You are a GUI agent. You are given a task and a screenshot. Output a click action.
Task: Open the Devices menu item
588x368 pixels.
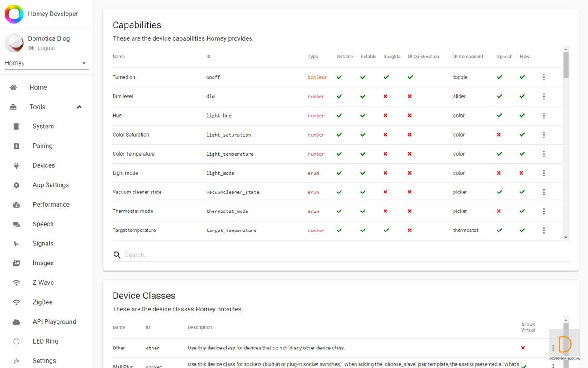point(43,165)
